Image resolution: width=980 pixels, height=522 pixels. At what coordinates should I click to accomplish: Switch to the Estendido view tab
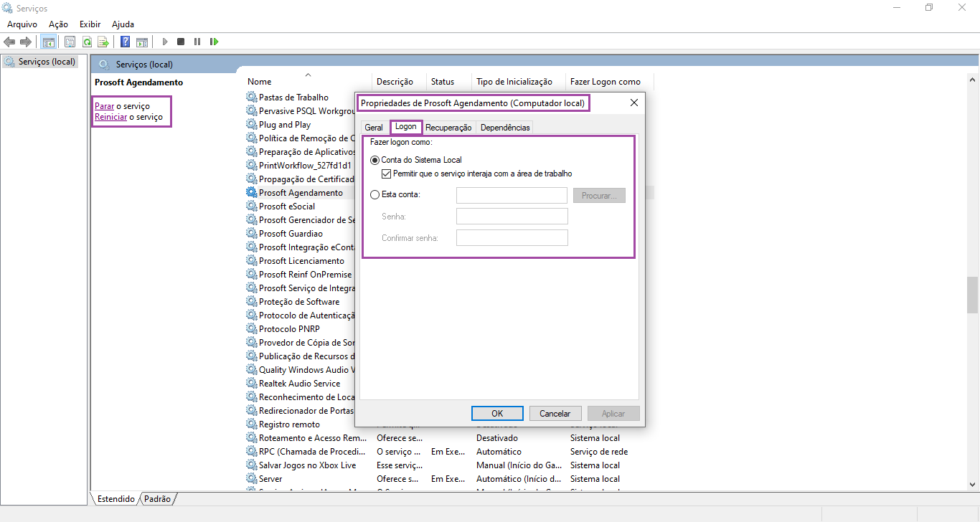tap(116, 498)
